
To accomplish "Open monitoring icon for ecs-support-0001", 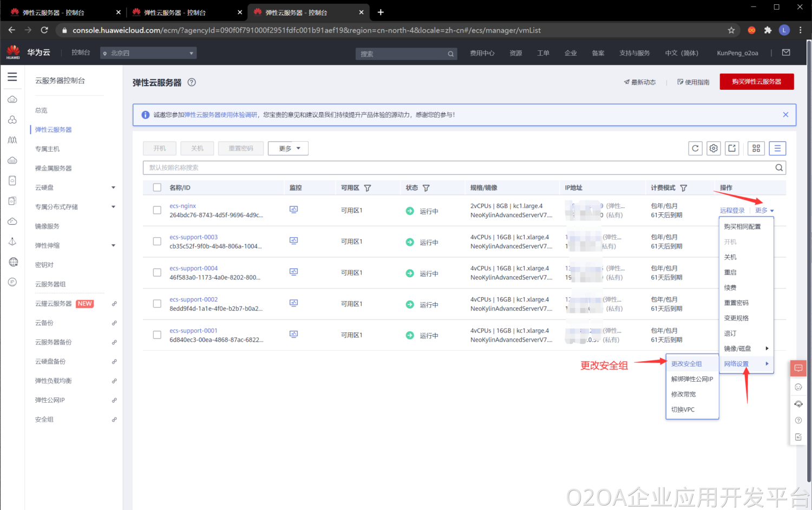I will coord(293,335).
